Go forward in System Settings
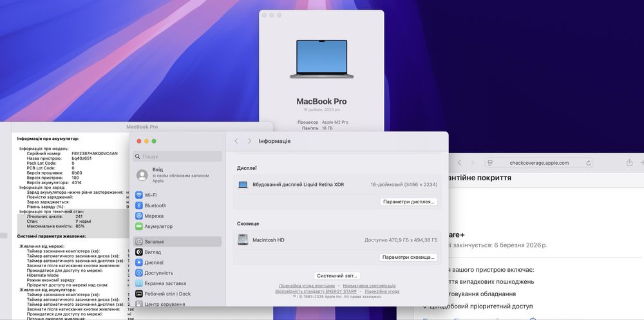This screenshot has height=320, width=644. [249, 141]
